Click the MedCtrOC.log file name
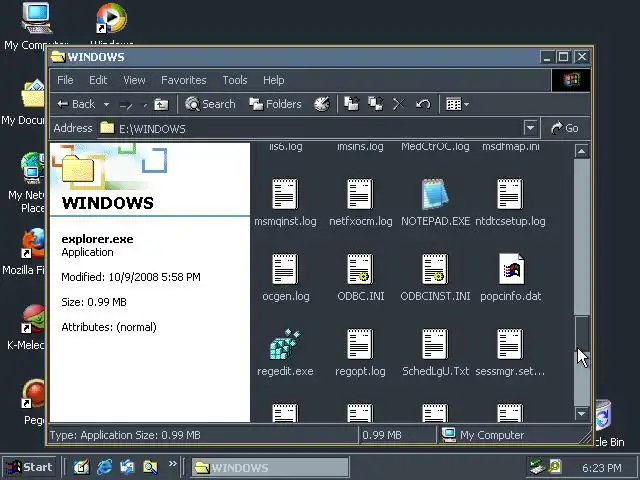 pyautogui.click(x=435, y=147)
